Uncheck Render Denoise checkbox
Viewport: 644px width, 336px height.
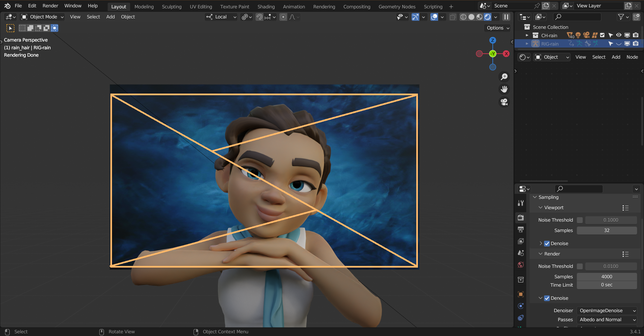tap(547, 298)
